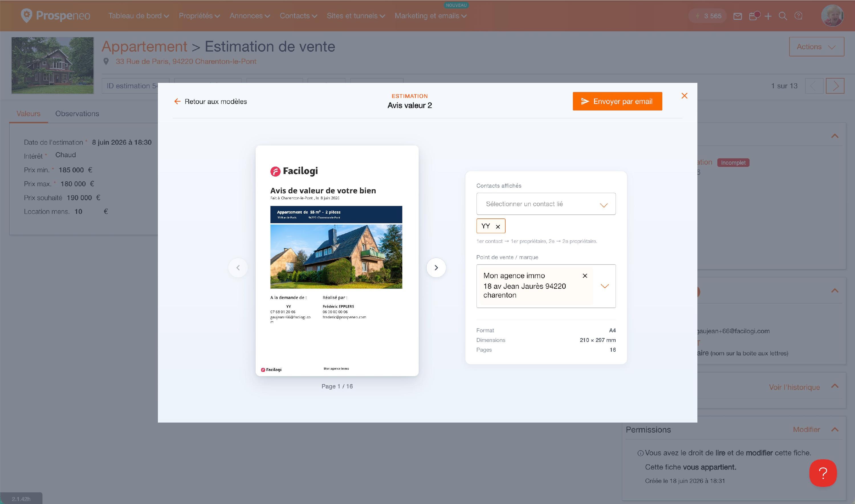
Task: Click Modifier in Permissions panel
Action: 806,430
